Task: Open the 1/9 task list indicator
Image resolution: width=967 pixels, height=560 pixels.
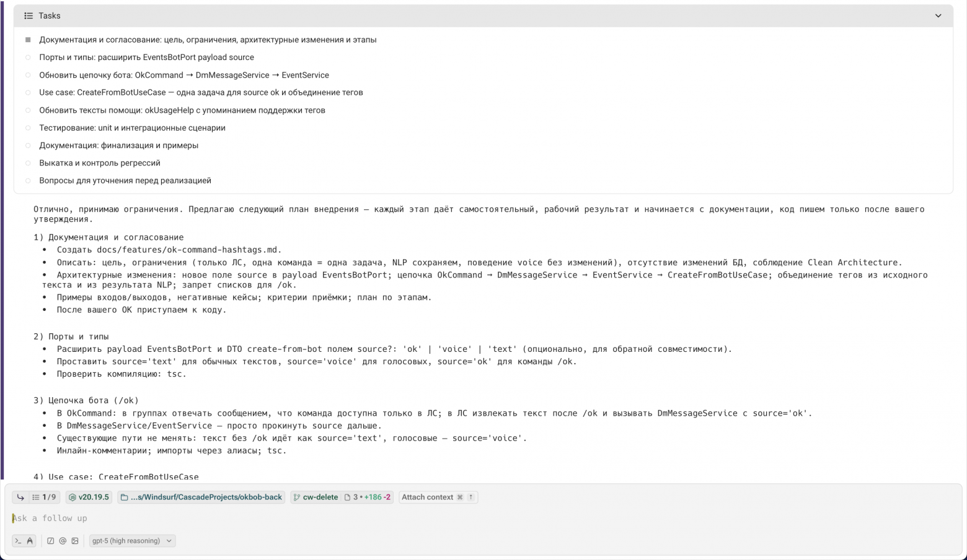Action: 44,497
